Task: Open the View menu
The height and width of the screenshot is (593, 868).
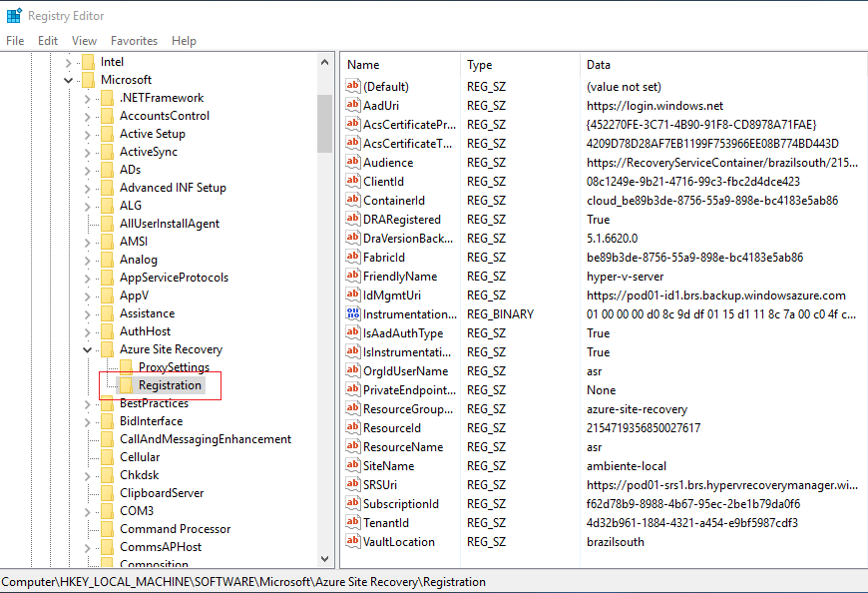Action: pos(84,40)
